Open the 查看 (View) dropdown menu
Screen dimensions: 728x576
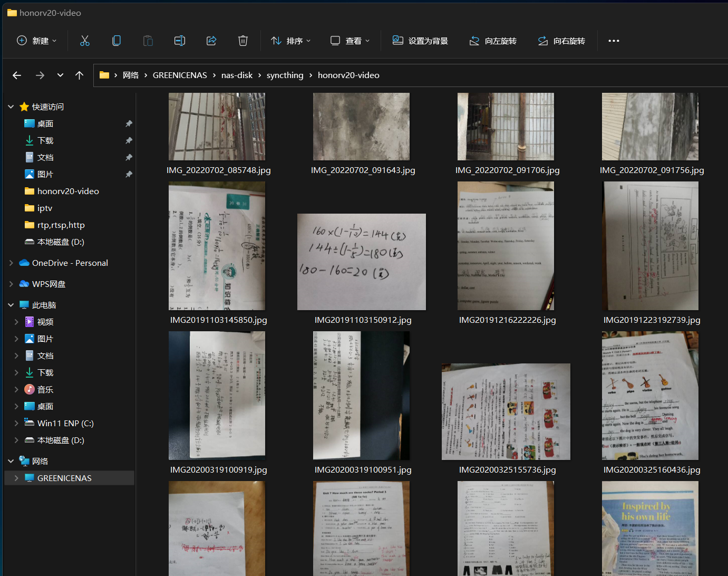[x=350, y=41]
